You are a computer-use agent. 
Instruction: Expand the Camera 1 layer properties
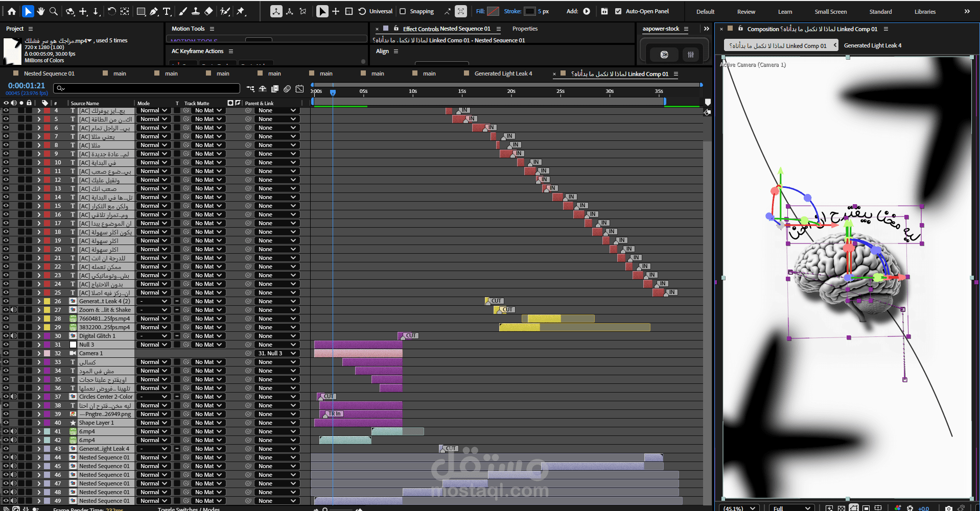click(x=39, y=353)
